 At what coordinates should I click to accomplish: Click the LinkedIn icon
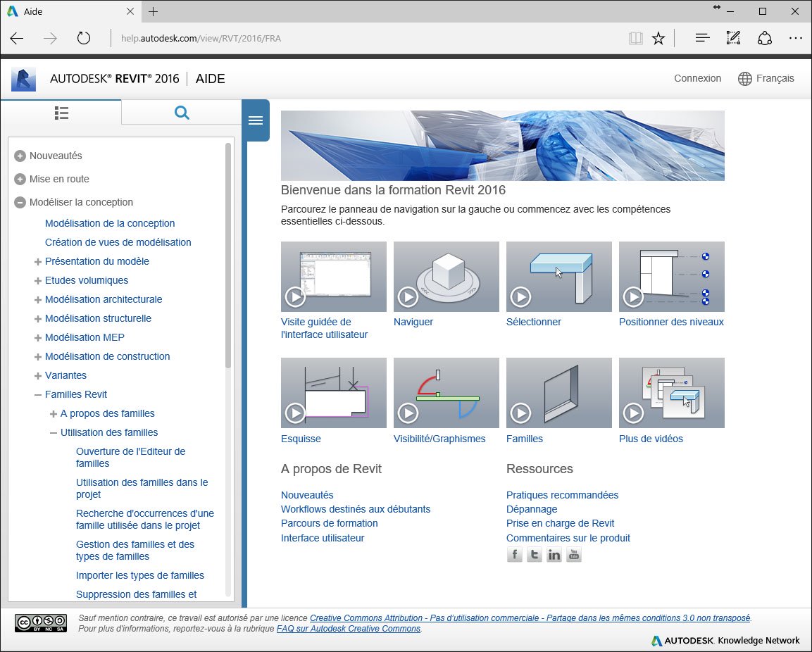(554, 555)
